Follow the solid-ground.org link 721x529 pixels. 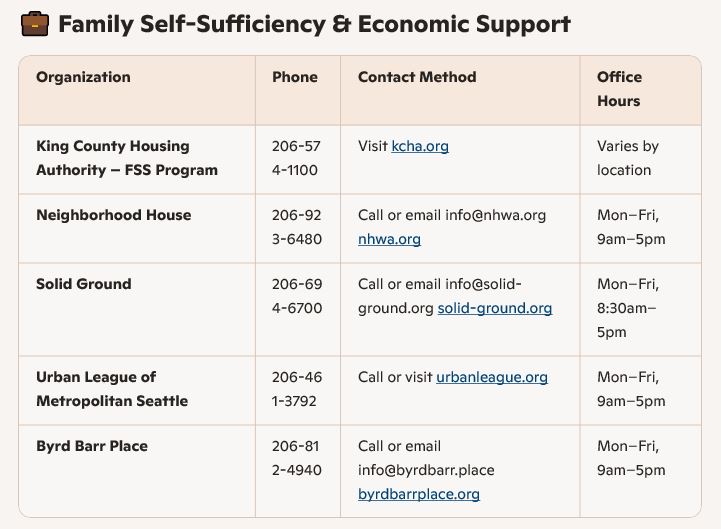(494, 308)
